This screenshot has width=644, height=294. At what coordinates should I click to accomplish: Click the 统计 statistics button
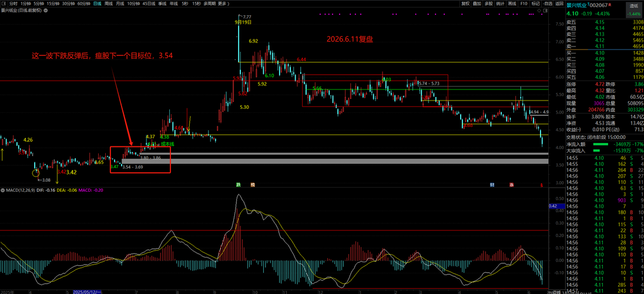[x=500, y=4]
